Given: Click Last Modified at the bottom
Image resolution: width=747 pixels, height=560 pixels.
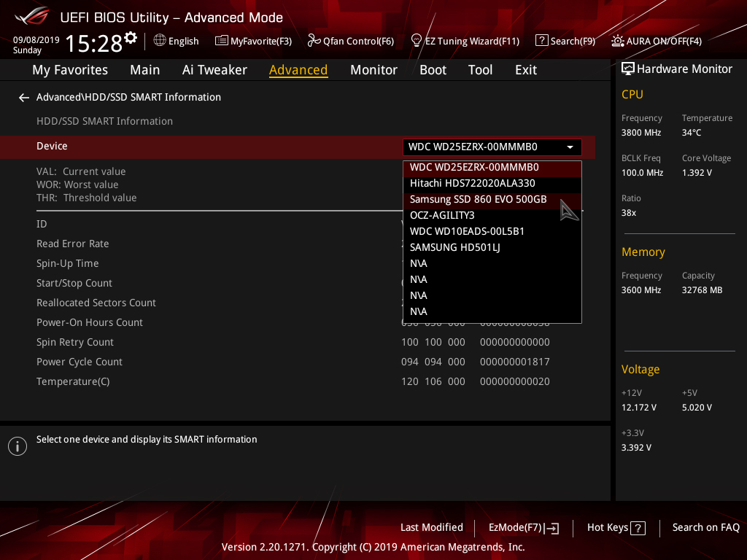Looking at the screenshot, I should (x=432, y=528).
